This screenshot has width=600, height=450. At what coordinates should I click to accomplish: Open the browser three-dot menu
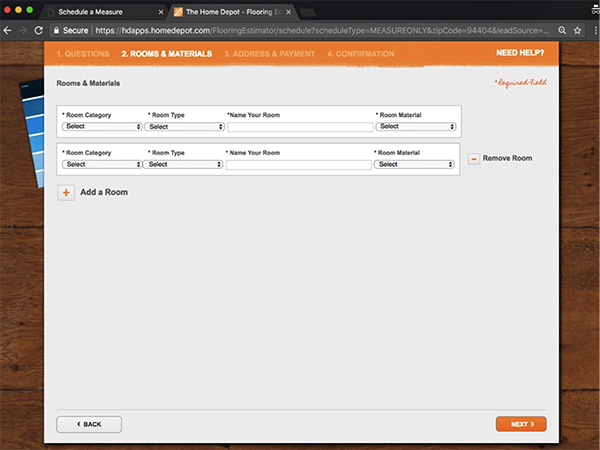tap(596, 31)
